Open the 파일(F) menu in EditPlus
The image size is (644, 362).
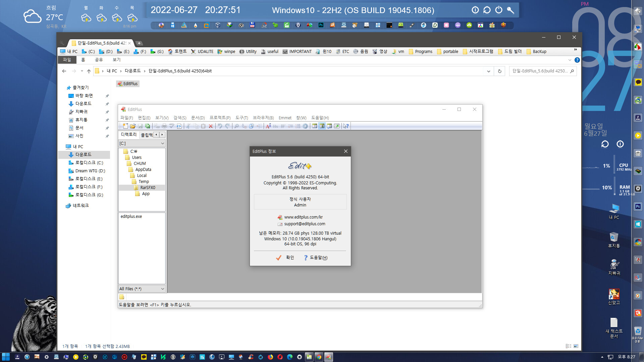[x=127, y=118]
